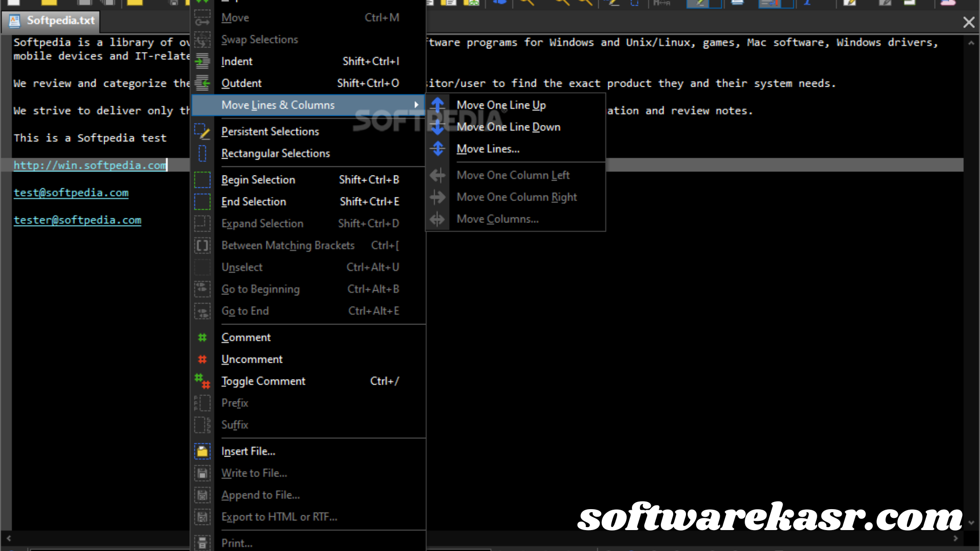Click the End Selection icon
Screen dimensions: 980x551
click(202, 202)
